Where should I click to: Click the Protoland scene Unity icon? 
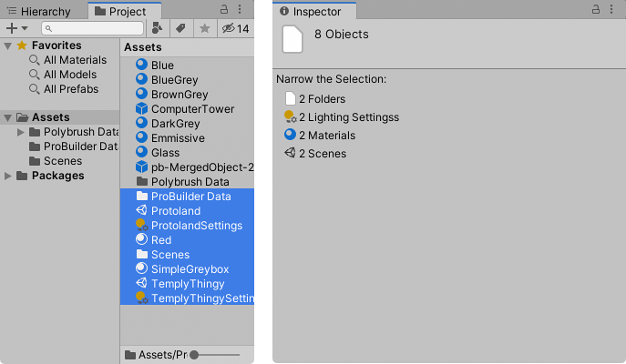coord(141,211)
